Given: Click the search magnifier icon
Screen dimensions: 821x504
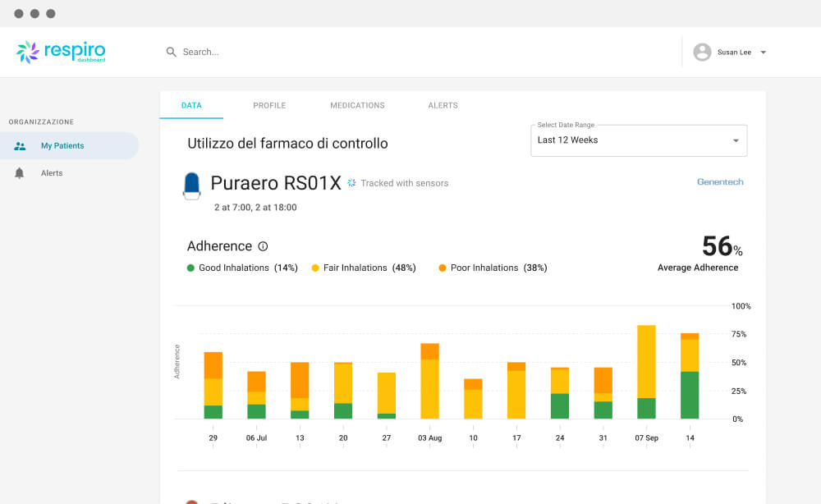Looking at the screenshot, I should point(172,52).
